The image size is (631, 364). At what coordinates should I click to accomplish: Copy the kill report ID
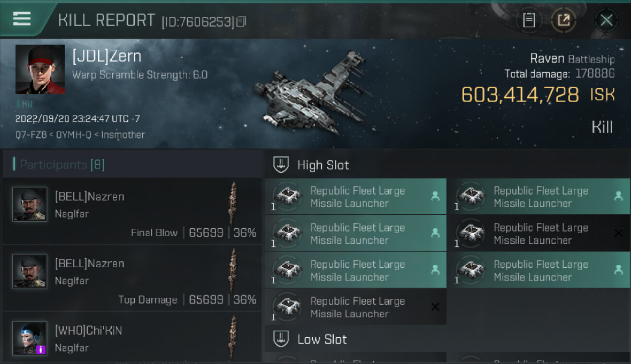pos(241,21)
